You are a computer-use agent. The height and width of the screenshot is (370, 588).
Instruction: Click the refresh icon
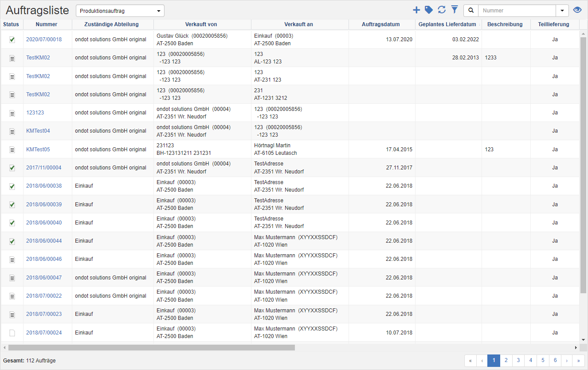pyautogui.click(x=442, y=10)
